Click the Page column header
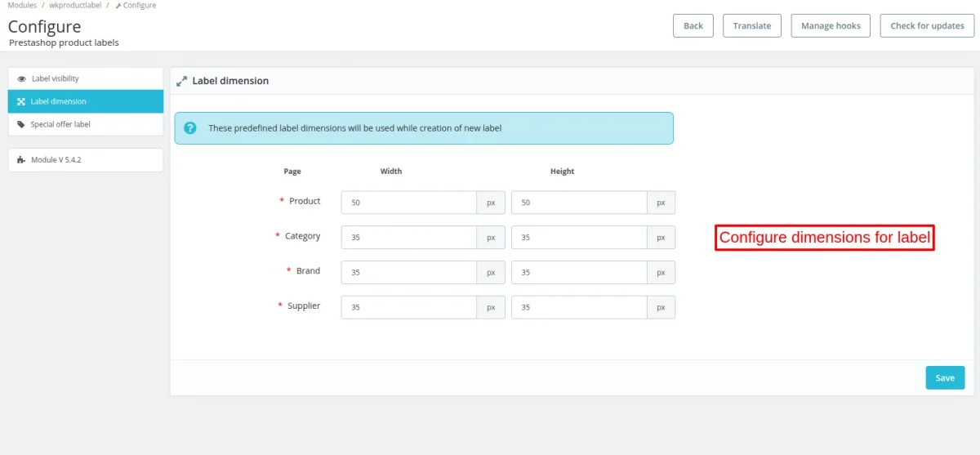 (x=292, y=172)
